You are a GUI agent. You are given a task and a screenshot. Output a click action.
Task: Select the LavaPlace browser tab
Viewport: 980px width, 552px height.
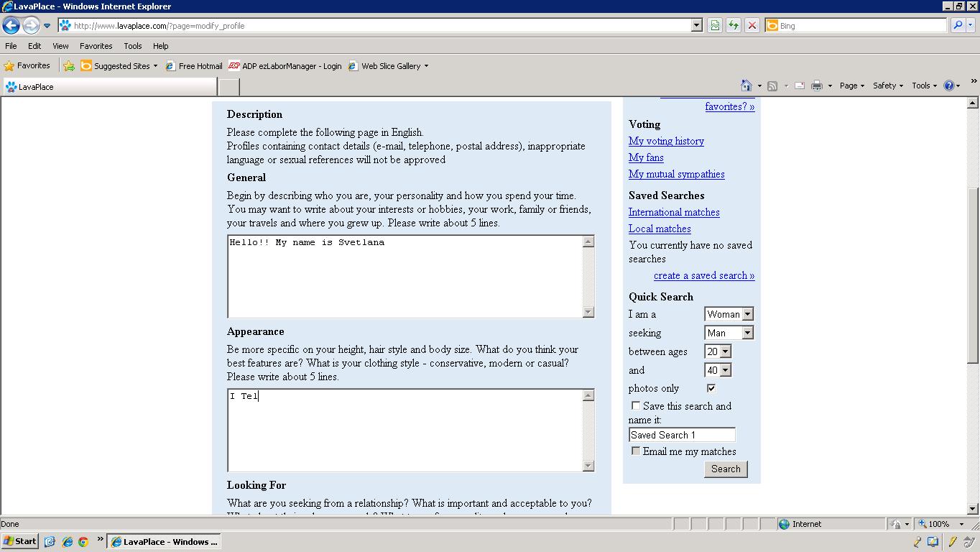(x=109, y=87)
